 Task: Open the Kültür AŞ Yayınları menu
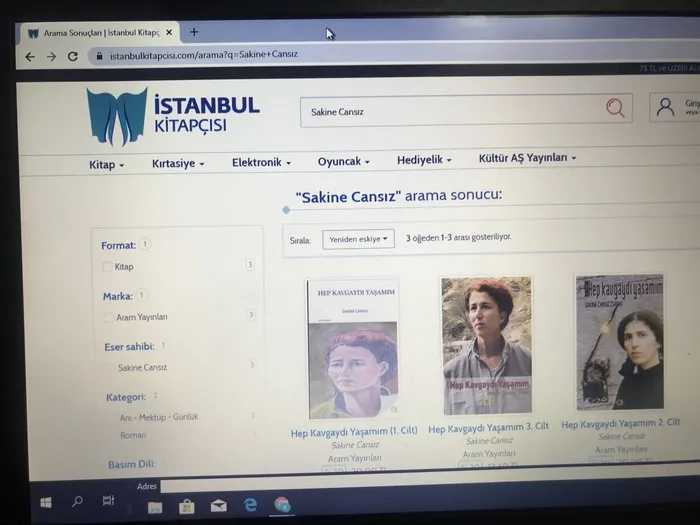[x=527, y=158]
